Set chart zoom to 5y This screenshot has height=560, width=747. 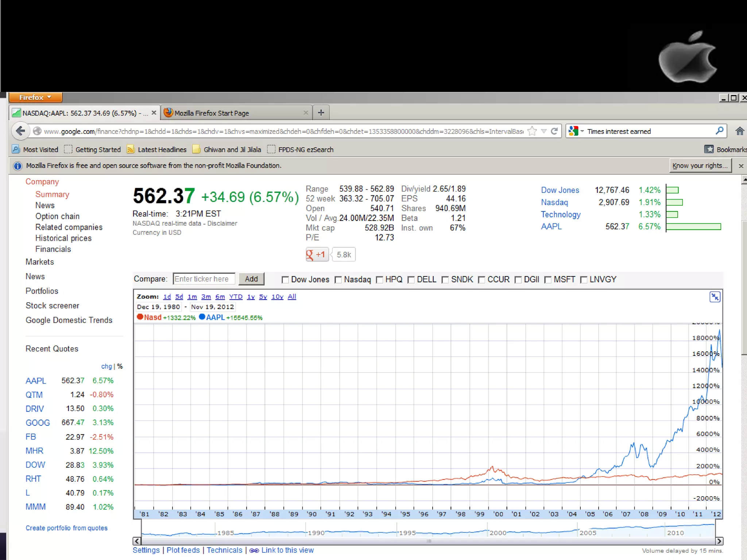(263, 297)
